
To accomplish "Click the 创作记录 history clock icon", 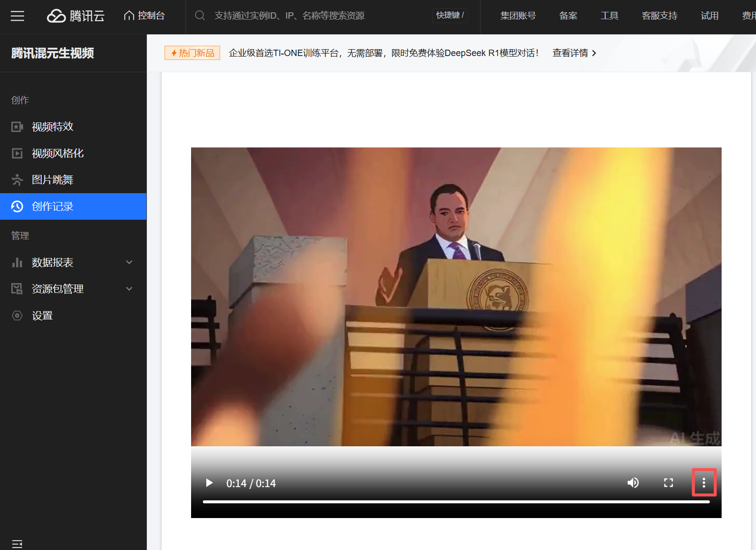I will tap(17, 206).
